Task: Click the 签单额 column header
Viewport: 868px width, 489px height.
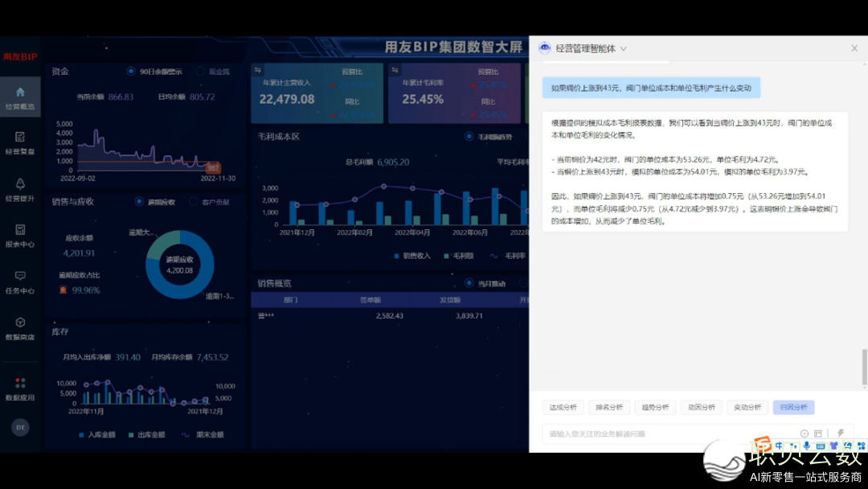Action: tap(371, 300)
